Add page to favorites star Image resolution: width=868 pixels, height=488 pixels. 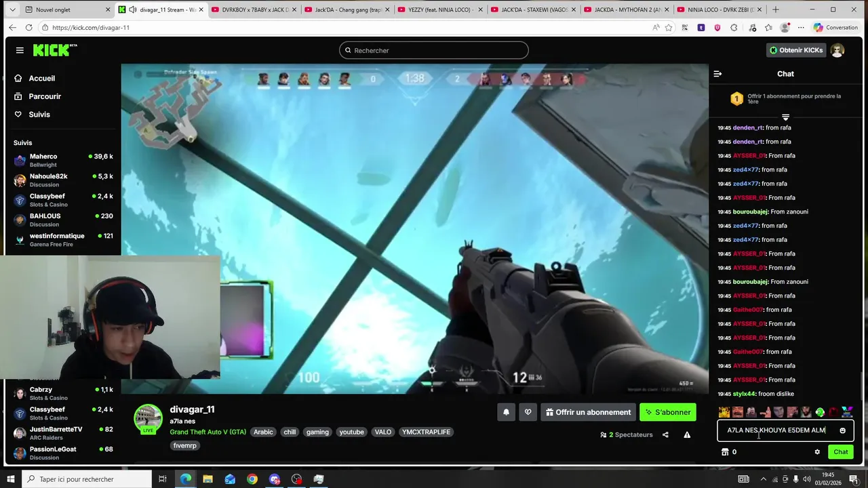[x=669, y=28]
